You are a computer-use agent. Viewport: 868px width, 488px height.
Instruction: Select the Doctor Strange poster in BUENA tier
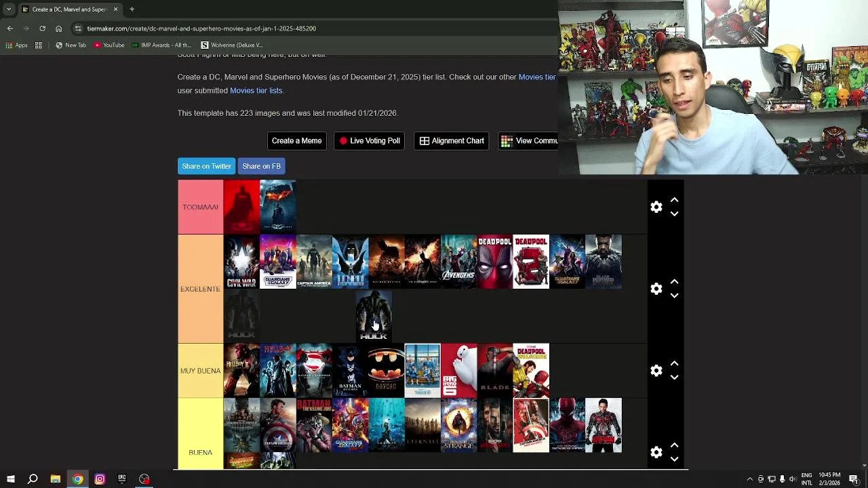[x=458, y=425]
